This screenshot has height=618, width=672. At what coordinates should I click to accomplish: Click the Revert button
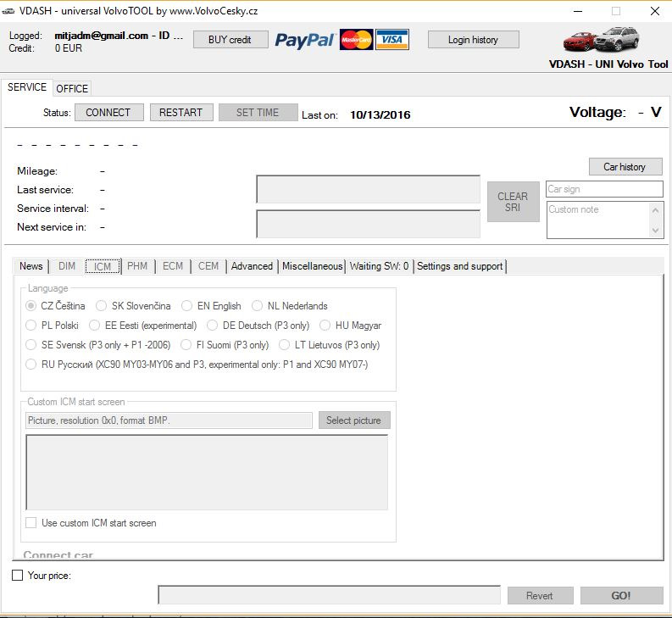(540, 595)
